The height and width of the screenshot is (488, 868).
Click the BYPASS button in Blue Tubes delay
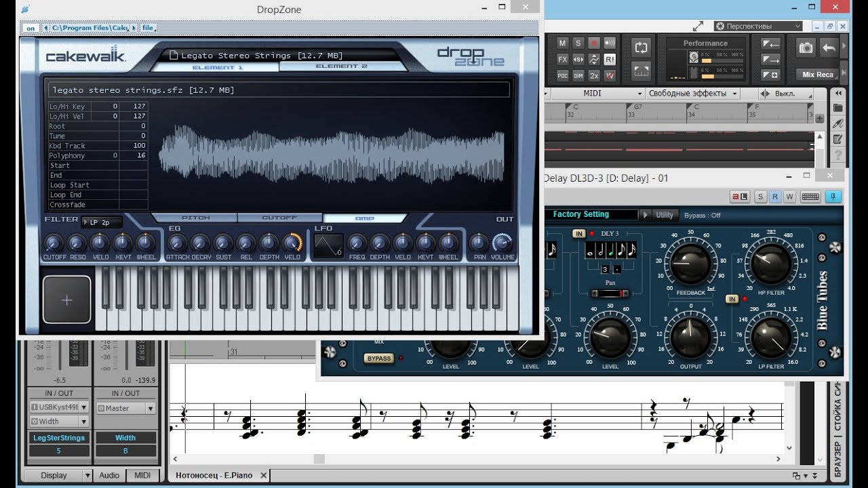(378, 358)
